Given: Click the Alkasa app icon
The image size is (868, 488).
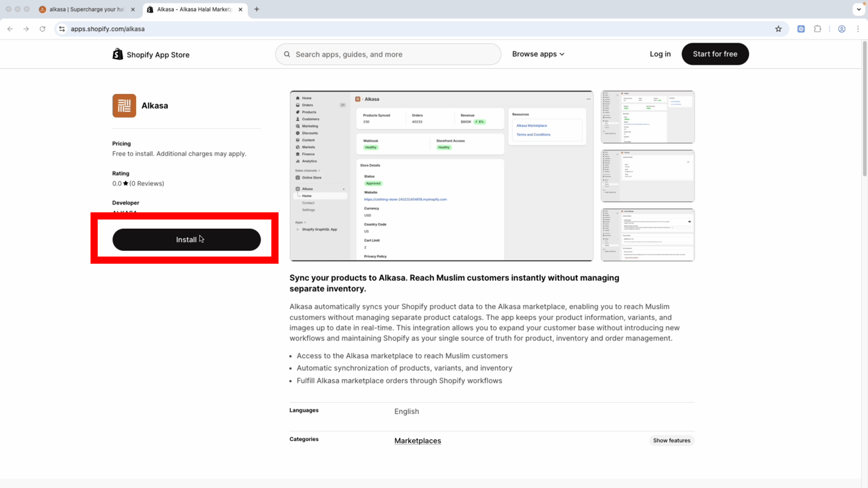Looking at the screenshot, I should point(124,105).
